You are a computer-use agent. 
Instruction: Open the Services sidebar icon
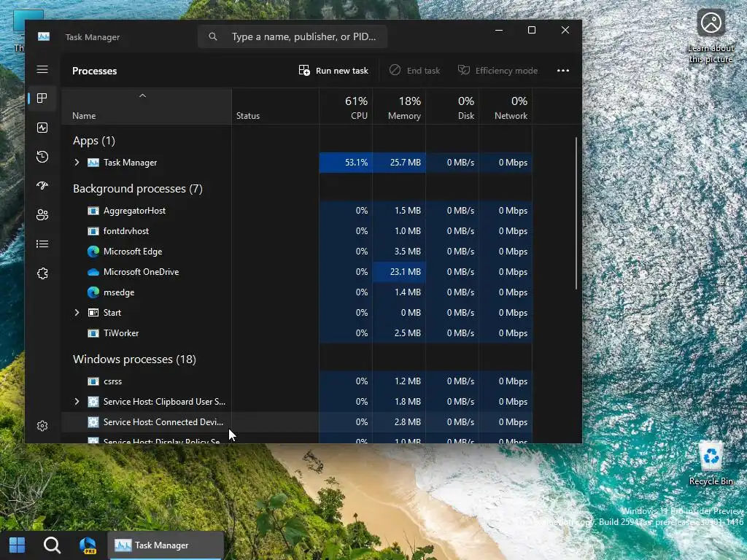point(42,273)
